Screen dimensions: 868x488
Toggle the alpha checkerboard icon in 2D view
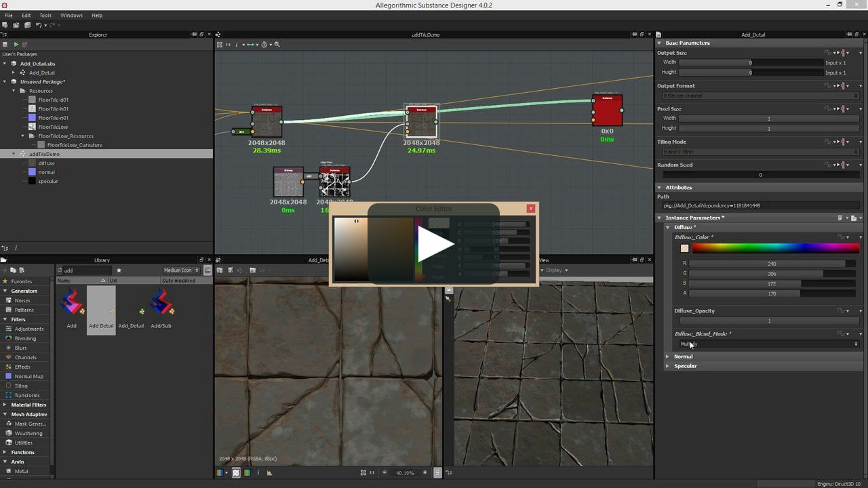pyautogui.click(x=236, y=472)
